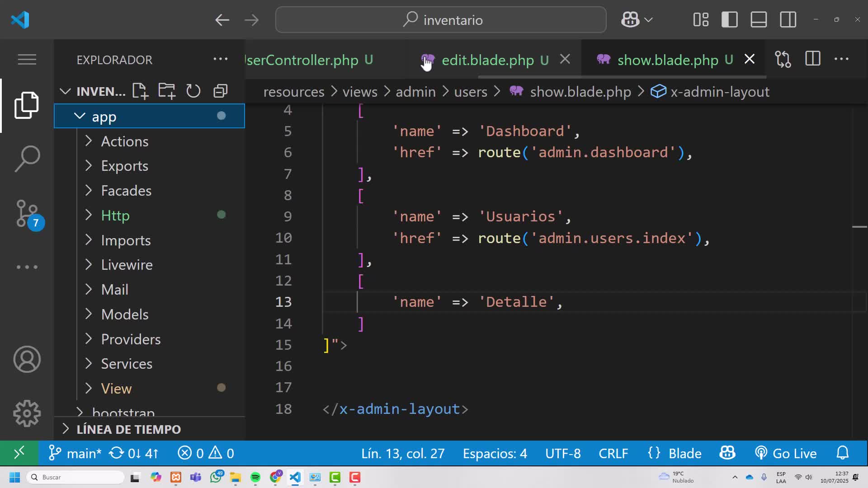Image resolution: width=868 pixels, height=488 pixels.
Task: Toggle the primary side bar
Action: [x=730, y=20]
